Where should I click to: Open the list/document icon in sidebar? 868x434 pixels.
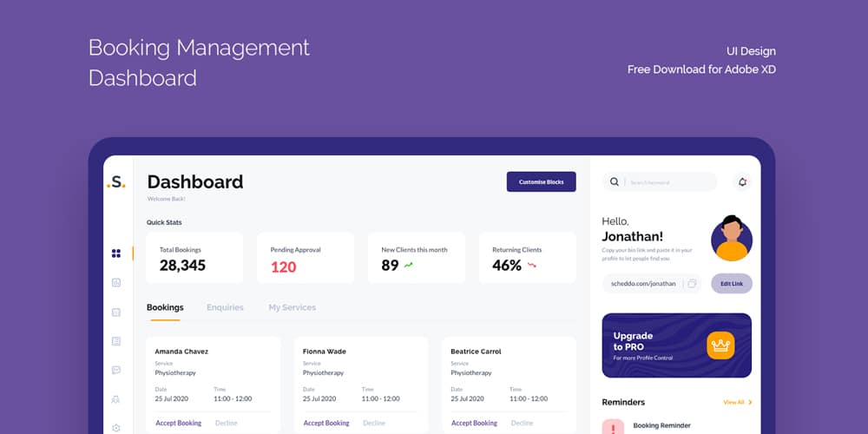116,341
